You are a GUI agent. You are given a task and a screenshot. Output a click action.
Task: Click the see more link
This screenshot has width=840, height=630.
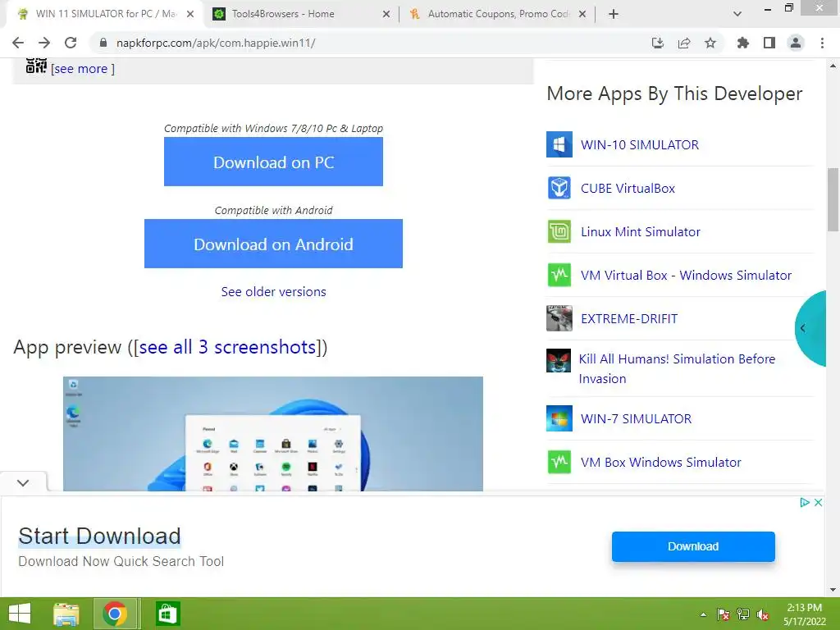(x=83, y=69)
